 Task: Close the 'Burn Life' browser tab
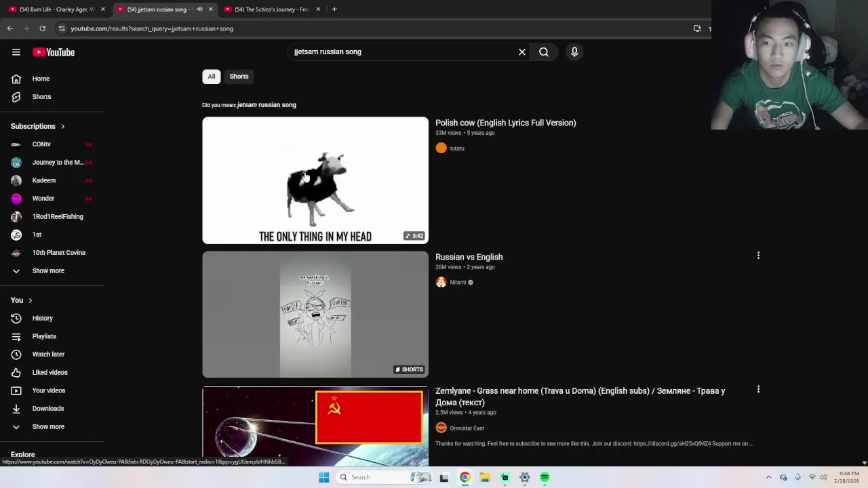[x=103, y=9]
